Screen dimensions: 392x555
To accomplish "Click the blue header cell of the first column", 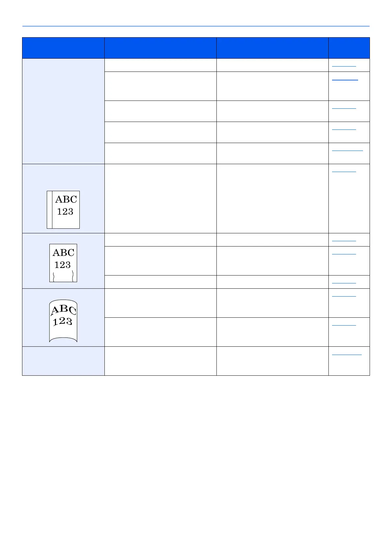I will [x=63, y=48].
